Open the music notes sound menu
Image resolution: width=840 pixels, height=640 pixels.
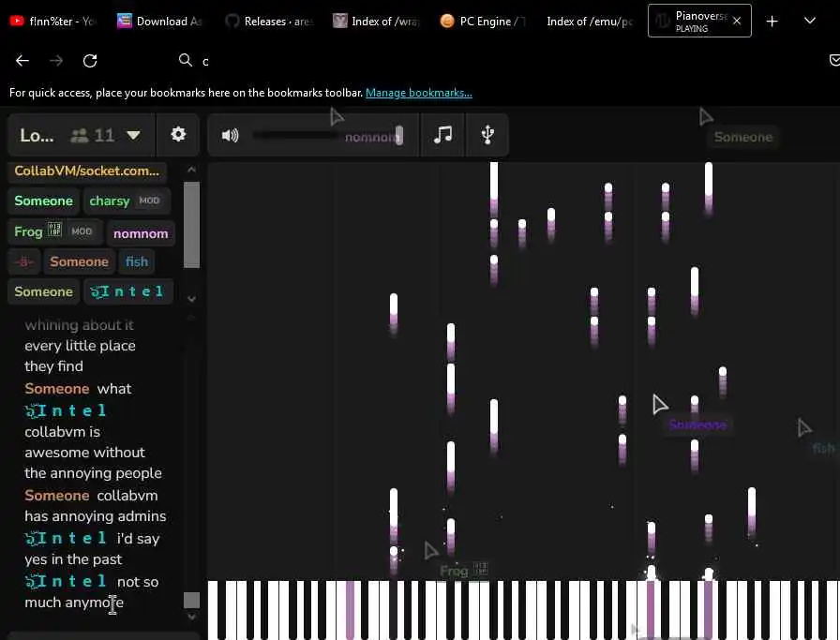tap(442, 134)
